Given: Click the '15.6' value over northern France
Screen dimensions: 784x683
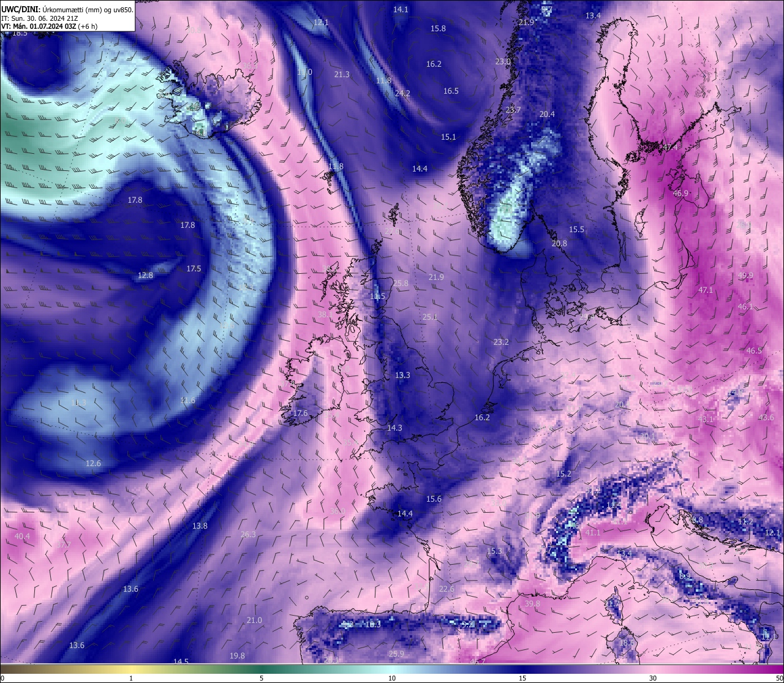Looking at the screenshot, I should (x=434, y=499).
